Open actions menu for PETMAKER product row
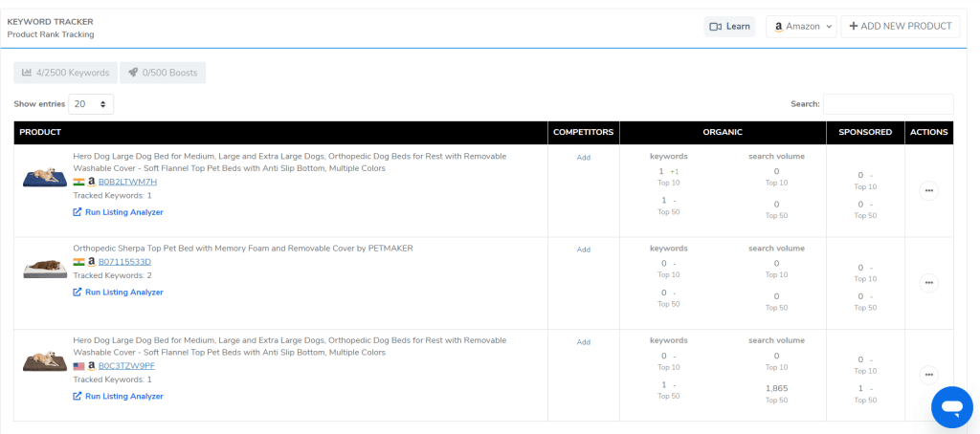Screen dimensions: 980x434 (928, 283)
